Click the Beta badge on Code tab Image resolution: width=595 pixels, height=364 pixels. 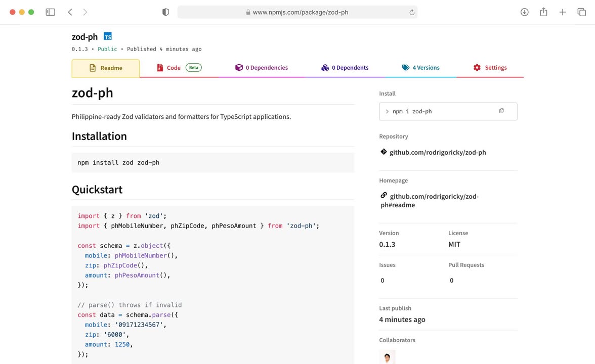[x=193, y=68]
